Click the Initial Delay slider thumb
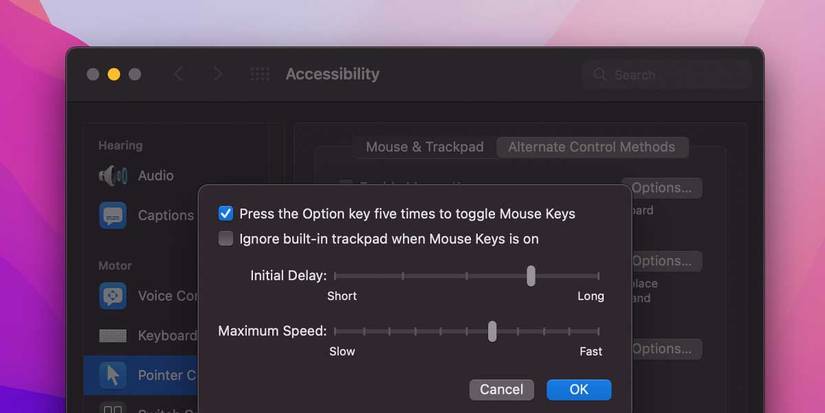Viewport: 825px width, 413px height. 531,276
